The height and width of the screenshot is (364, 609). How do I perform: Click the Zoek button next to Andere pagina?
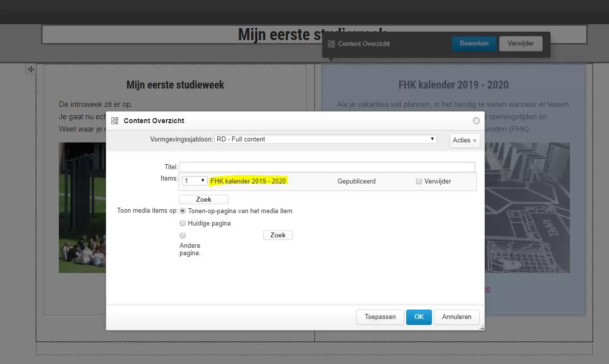pyautogui.click(x=278, y=235)
